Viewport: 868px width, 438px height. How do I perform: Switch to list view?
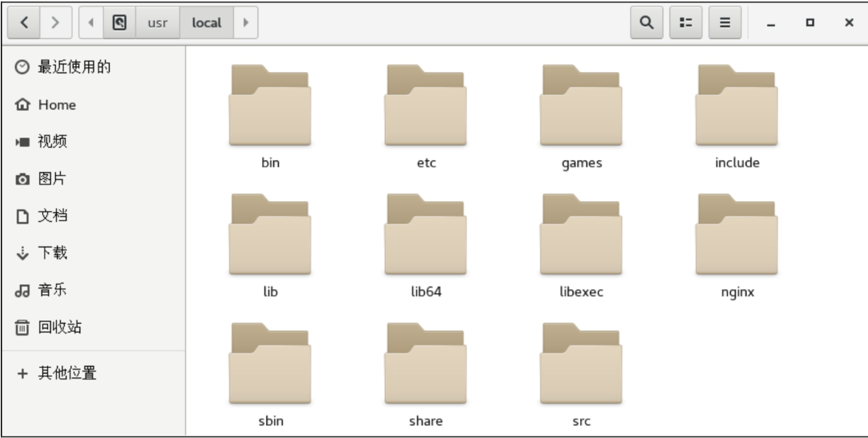pyautogui.click(x=686, y=22)
